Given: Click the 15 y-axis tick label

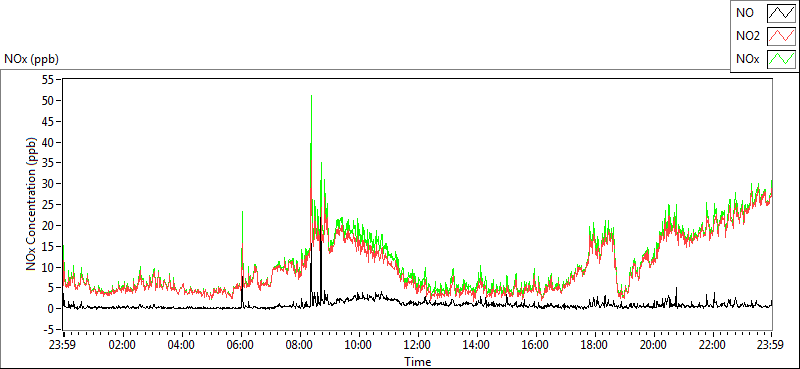Looking at the screenshot, I should click(47, 246).
